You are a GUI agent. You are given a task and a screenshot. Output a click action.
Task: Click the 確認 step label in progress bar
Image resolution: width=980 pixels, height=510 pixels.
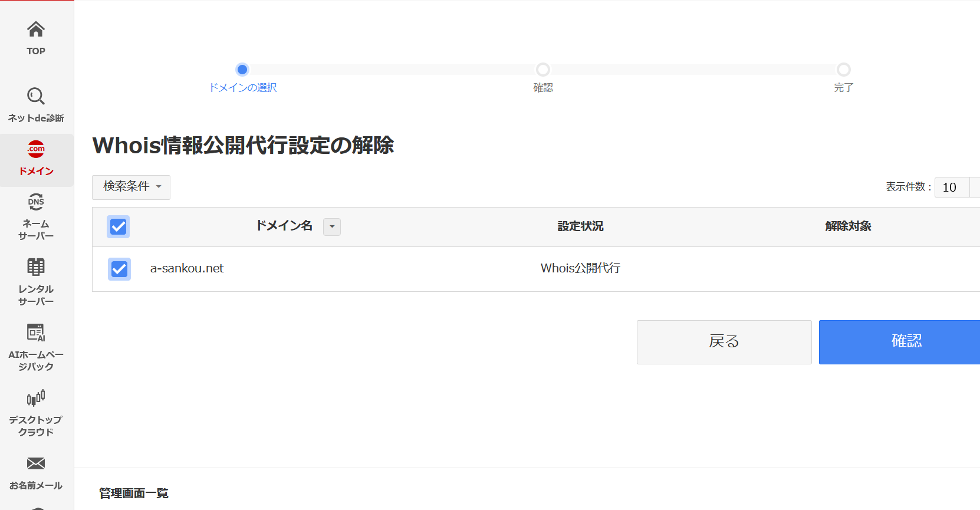tap(543, 88)
